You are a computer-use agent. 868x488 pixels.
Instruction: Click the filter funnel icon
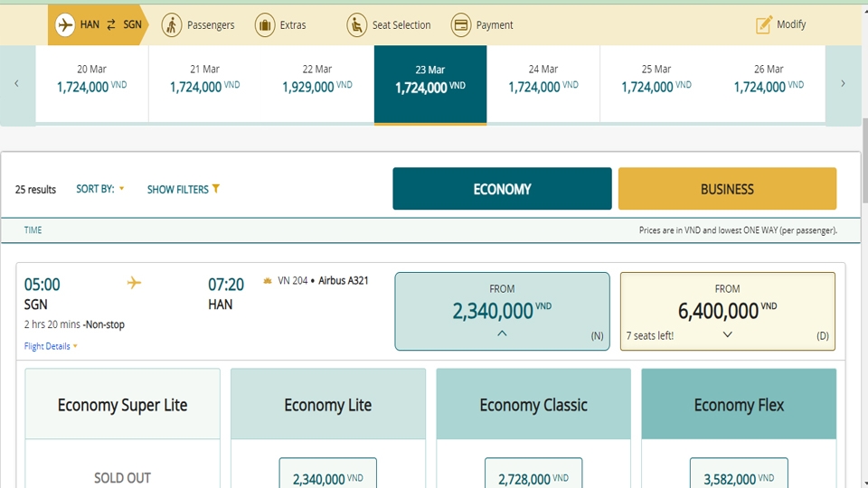(216, 189)
